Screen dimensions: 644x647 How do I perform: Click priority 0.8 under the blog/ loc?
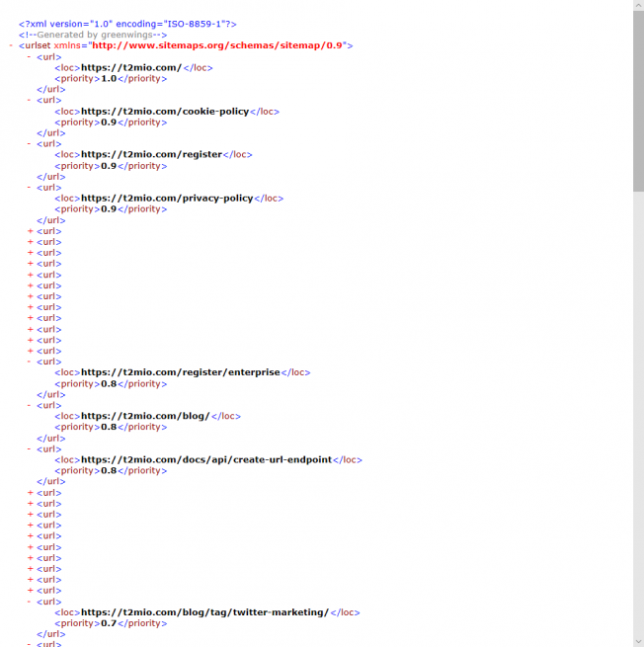coord(109,427)
